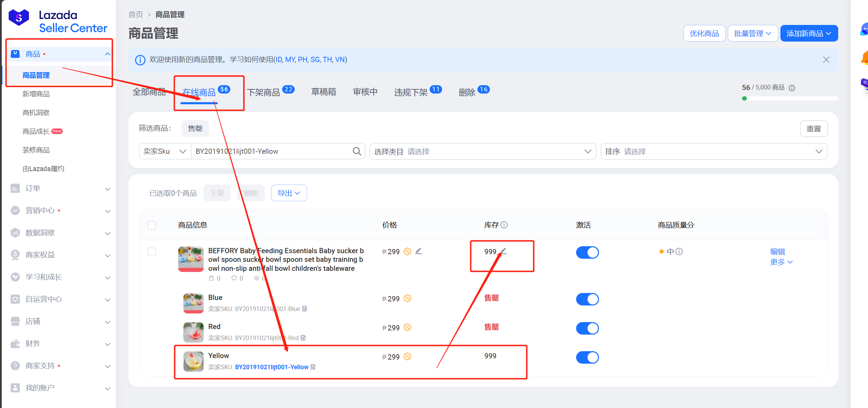The width and height of the screenshot is (868, 408).
Task: Click the info icon next to 56 / 5,000 商品
Action: (792, 88)
